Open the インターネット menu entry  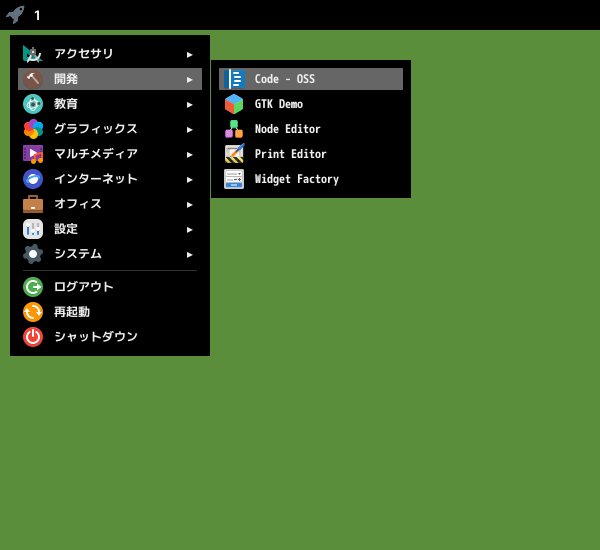(110, 179)
